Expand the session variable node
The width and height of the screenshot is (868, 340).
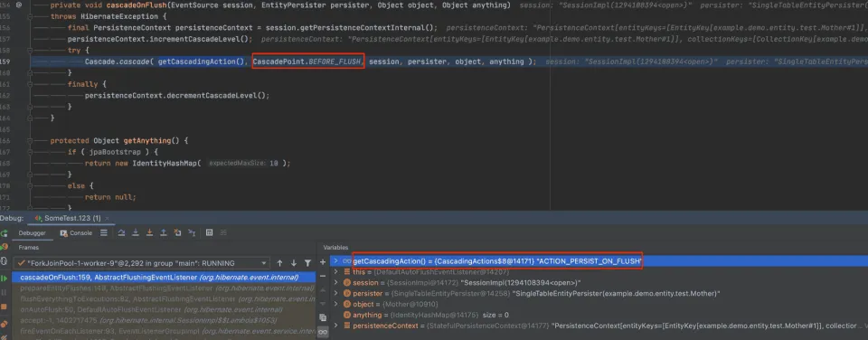(335, 283)
